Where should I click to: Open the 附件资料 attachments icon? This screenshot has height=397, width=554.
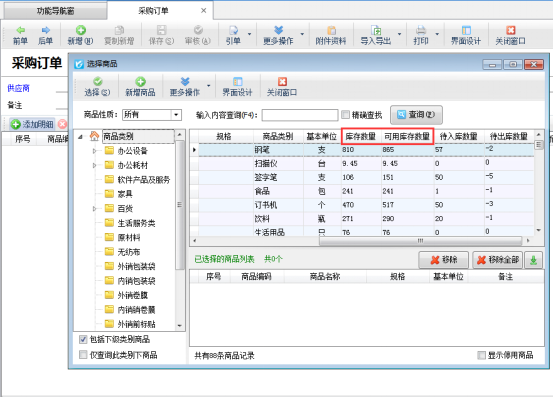pyautogui.click(x=331, y=30)
